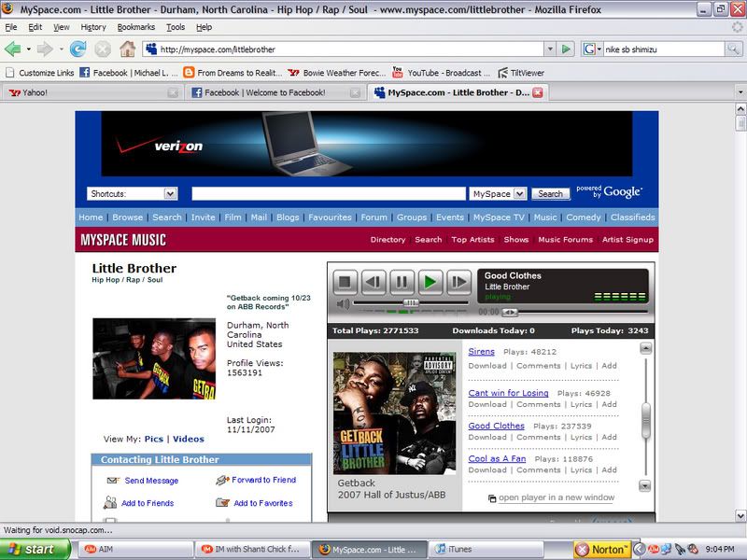Open the iTunes taskbar button
This screenshot has width=747, height=560.
click(x=486, y=549)
